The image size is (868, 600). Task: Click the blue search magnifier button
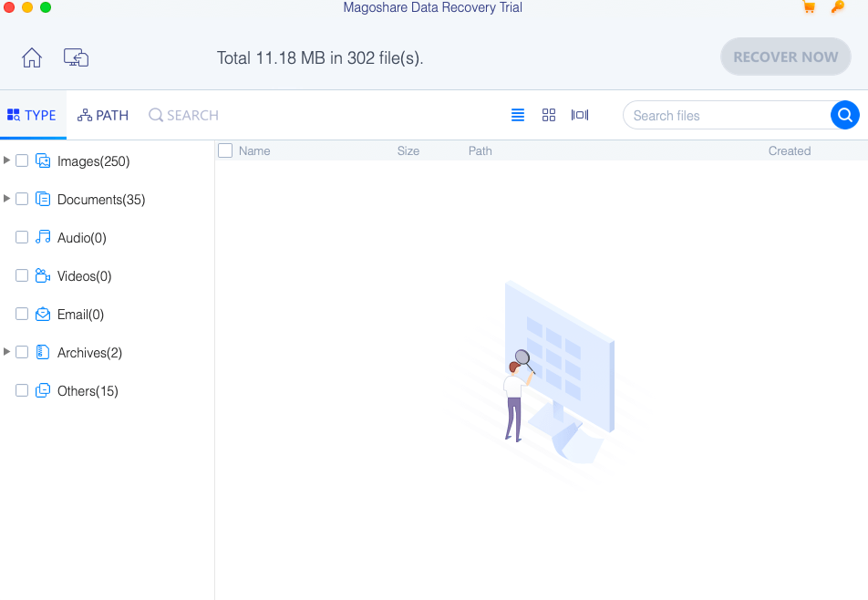(844, 115)
